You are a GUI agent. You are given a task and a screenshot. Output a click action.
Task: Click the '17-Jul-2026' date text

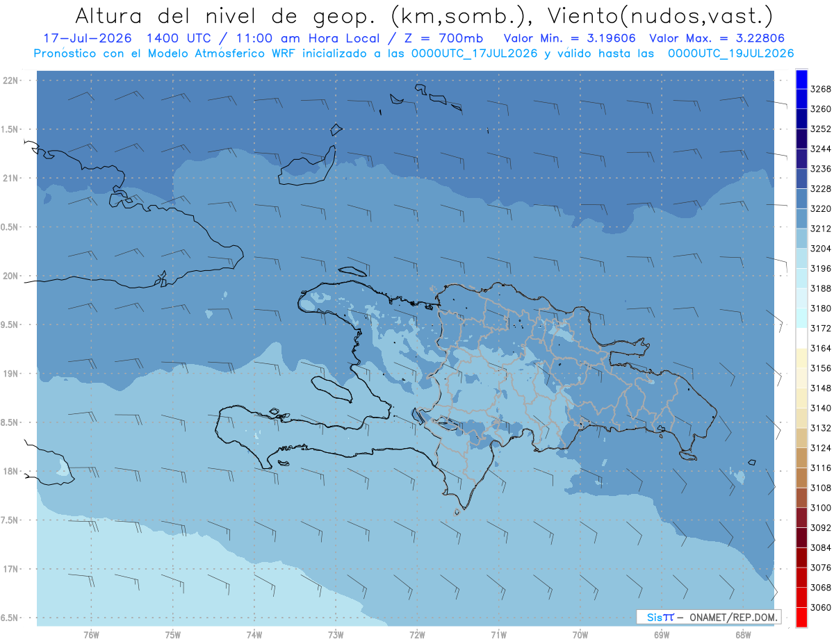86,39
